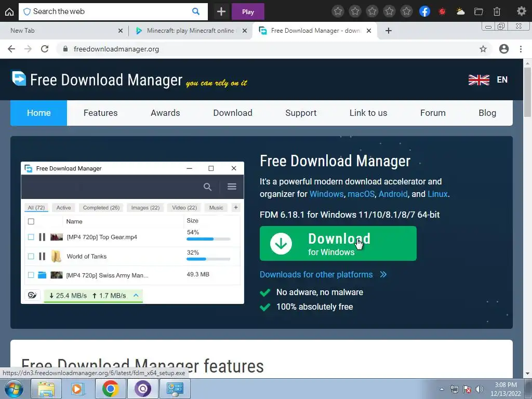Open the Link to us page
532x399 pixels.
pyautogui.click(x=368, y=113)
